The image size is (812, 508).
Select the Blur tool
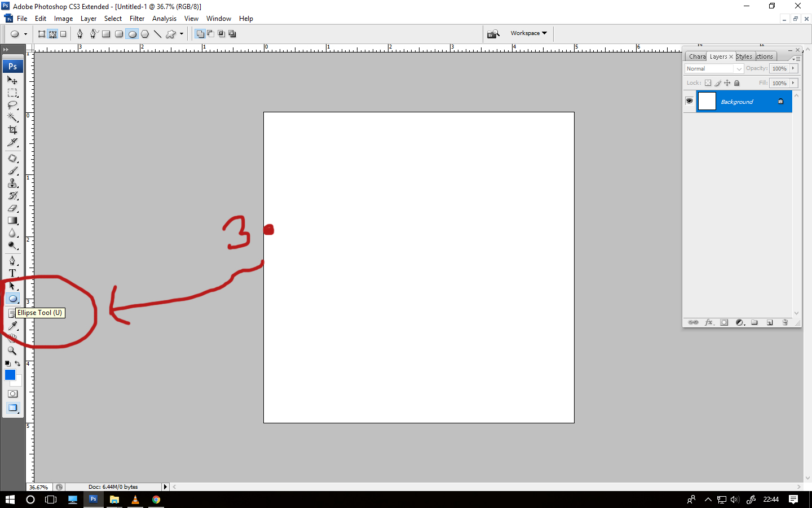tap(12, 233)
